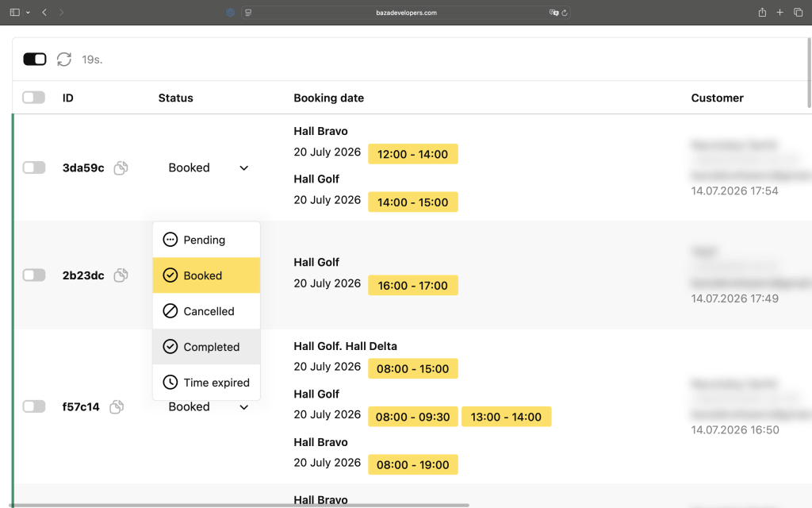Click the 08:00 - 19:00 time slot
Image resolution: width=812 pixels, height=508 pixels.
pos(412,465)
